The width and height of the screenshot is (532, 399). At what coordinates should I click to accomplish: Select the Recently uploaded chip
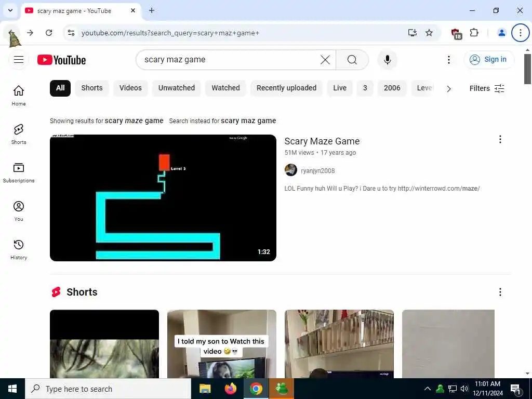286,88
